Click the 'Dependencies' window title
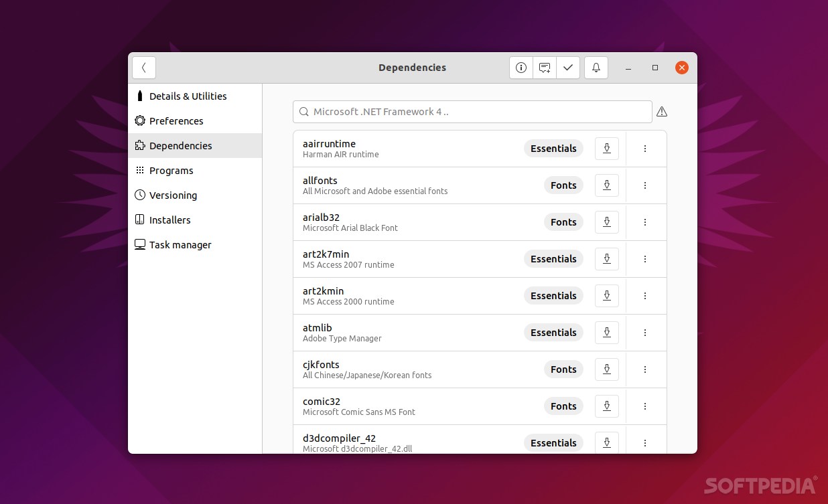 [412, 68]
